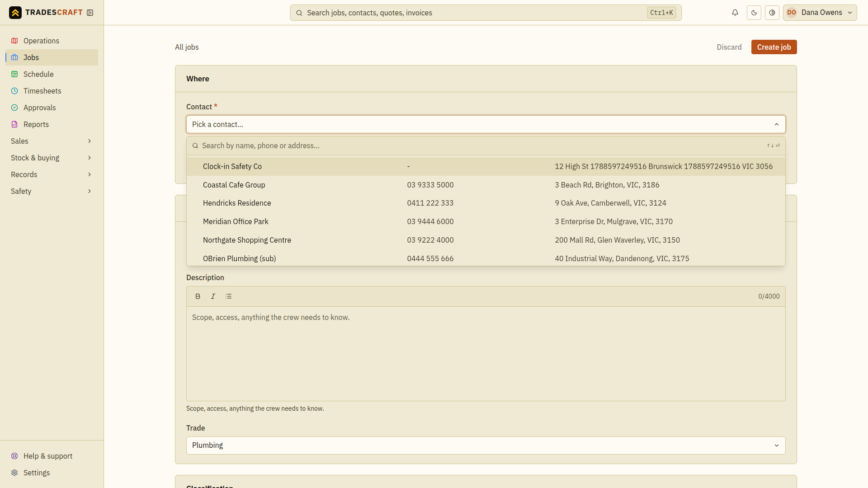Click address 3 Enterprise Dr, Mulgrave
Image resolution: width=868 pixels, height=488 pixels.
(x=613, y=221)
